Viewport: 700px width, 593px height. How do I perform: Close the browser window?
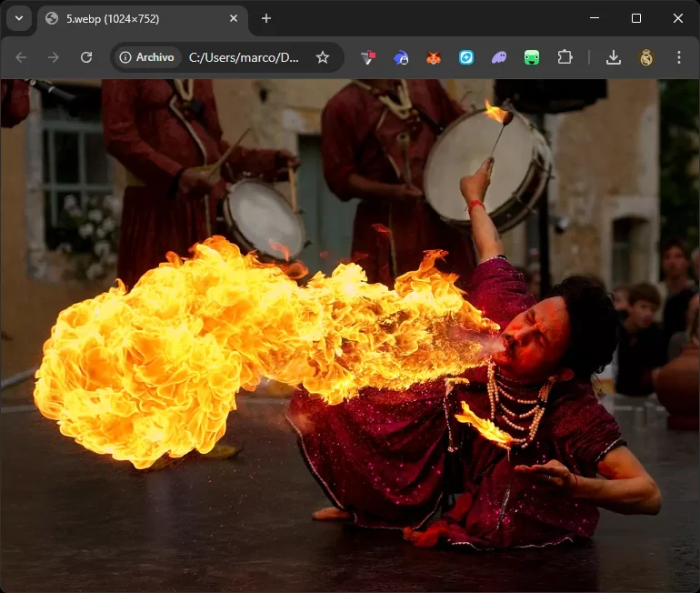[678, 18]
